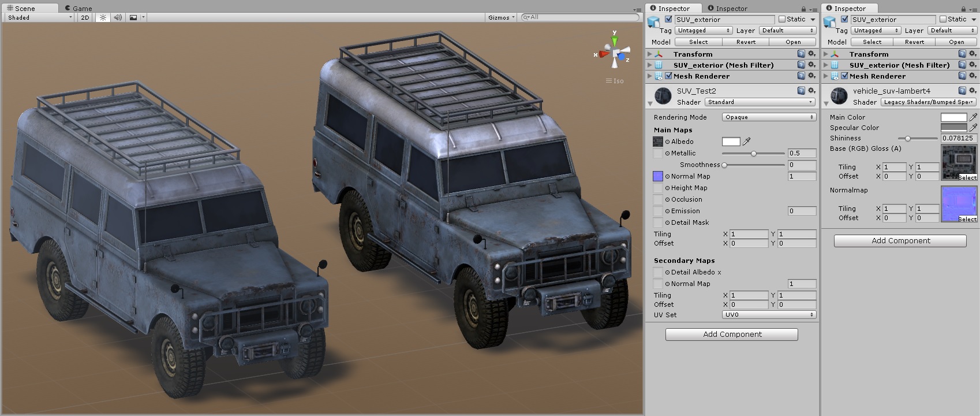This screenshot has height=416, width=980.
Task: Toggle the Static checkbox in the right Inspector
Action: [943, 19]
